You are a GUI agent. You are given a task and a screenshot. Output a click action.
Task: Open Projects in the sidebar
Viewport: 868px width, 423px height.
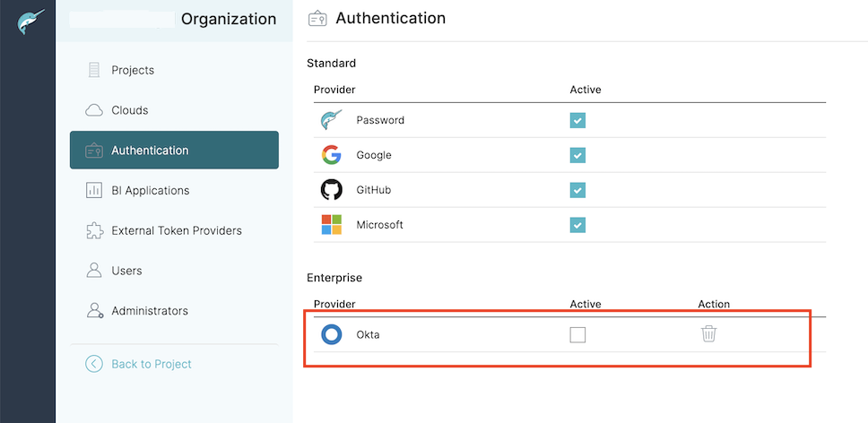[x=132, y=70]
